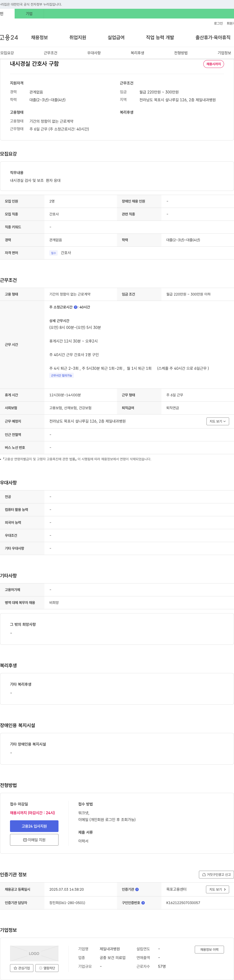Click siren icon on 거짓구인광고 신고
Image resolution: width=234 pixels, height=980 pixels.
204,874
